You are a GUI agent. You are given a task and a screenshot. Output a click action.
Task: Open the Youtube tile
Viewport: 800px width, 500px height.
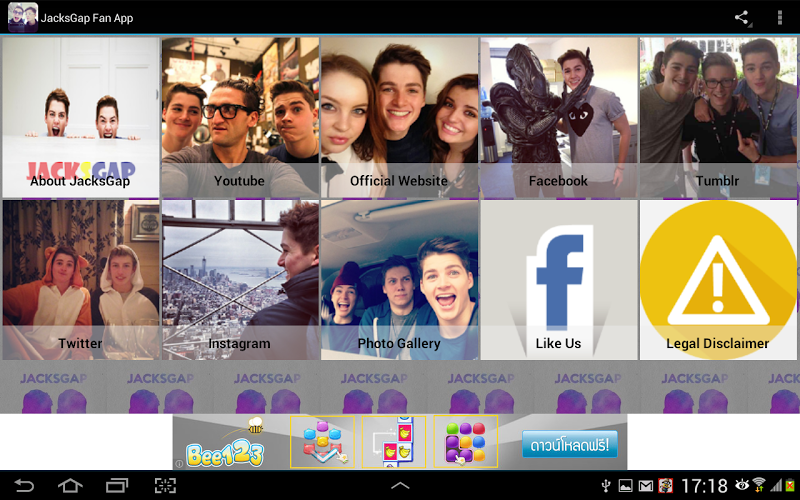point(240,117)
